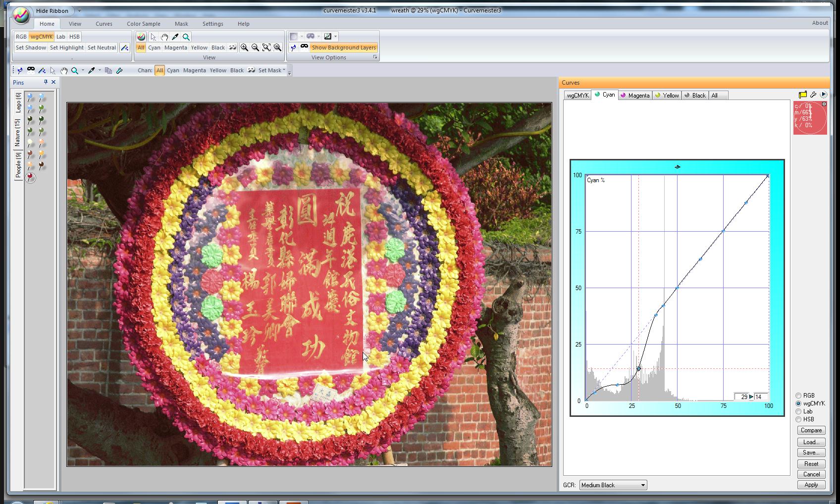Close the Pins panel
The image size is (840, 504).
pos(53,82)
